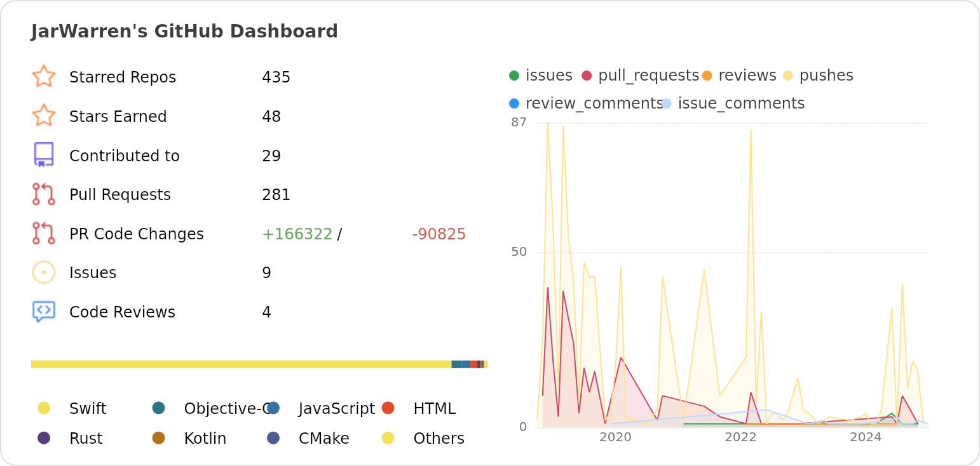
Task: Click the pushes legend label
Action: pyautogui.click(x=826, y=76)
